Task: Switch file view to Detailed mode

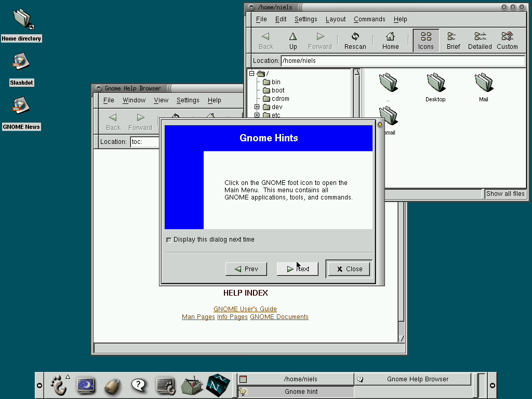Action: [x=480, y=41]
